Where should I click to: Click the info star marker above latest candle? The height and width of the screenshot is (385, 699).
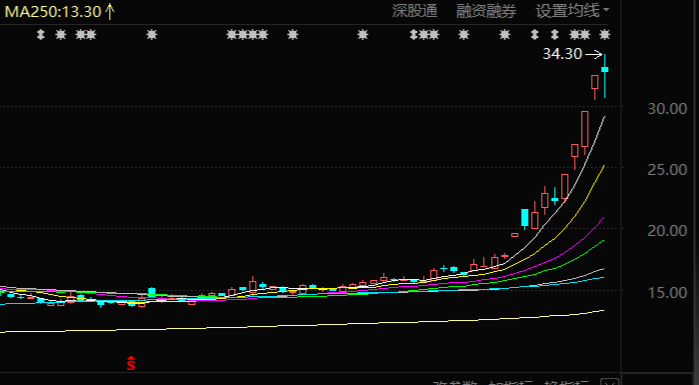pyautogui.click(x=604, y=34)
